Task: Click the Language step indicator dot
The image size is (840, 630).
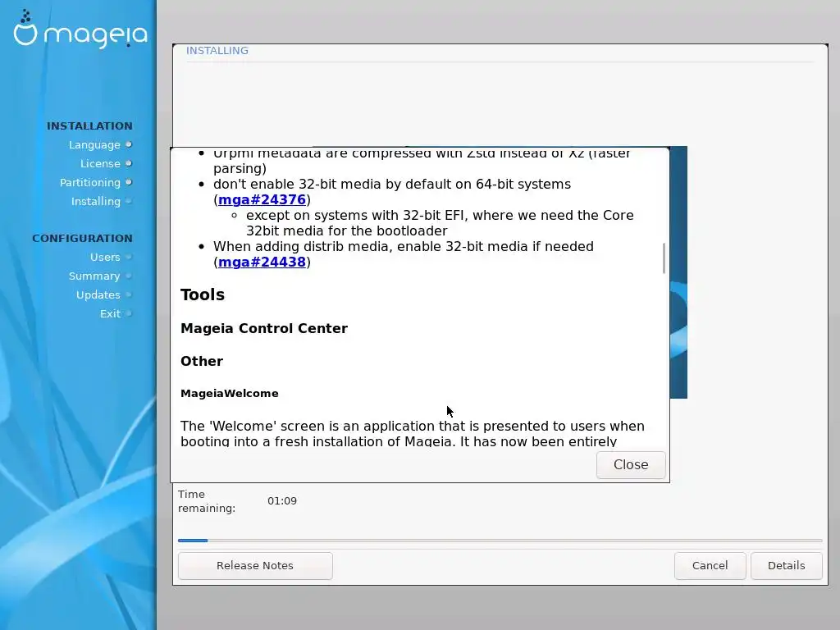Action: [129, 144]
